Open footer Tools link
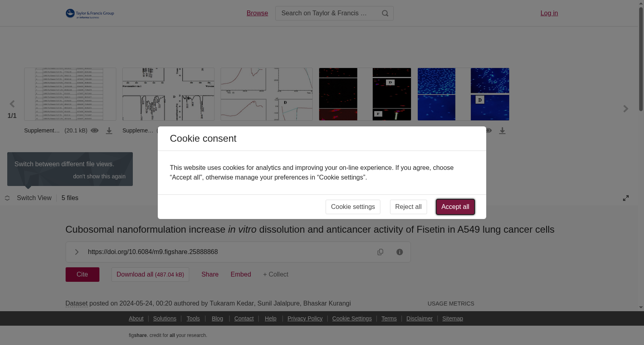 (193, 318)
